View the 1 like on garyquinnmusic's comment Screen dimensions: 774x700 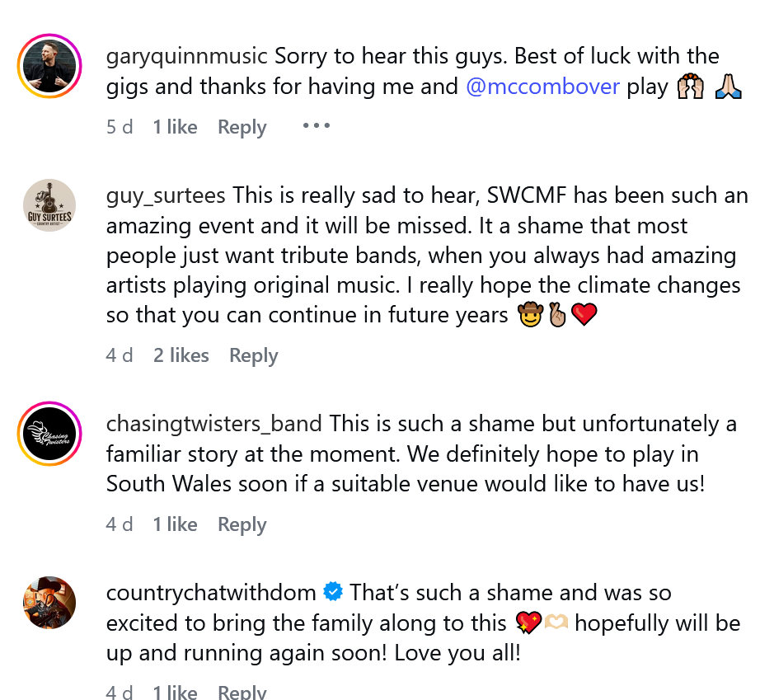tap(175, 127)
